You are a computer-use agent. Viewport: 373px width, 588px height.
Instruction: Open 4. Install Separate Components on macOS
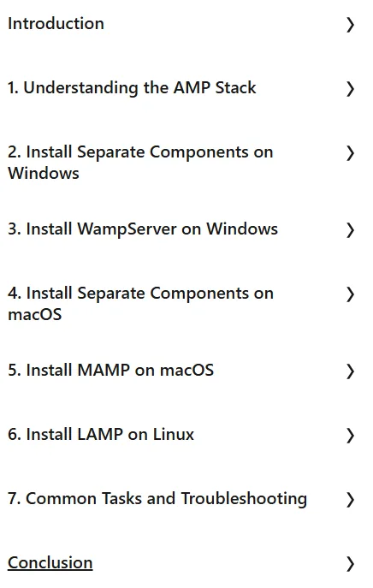point(140,303)
